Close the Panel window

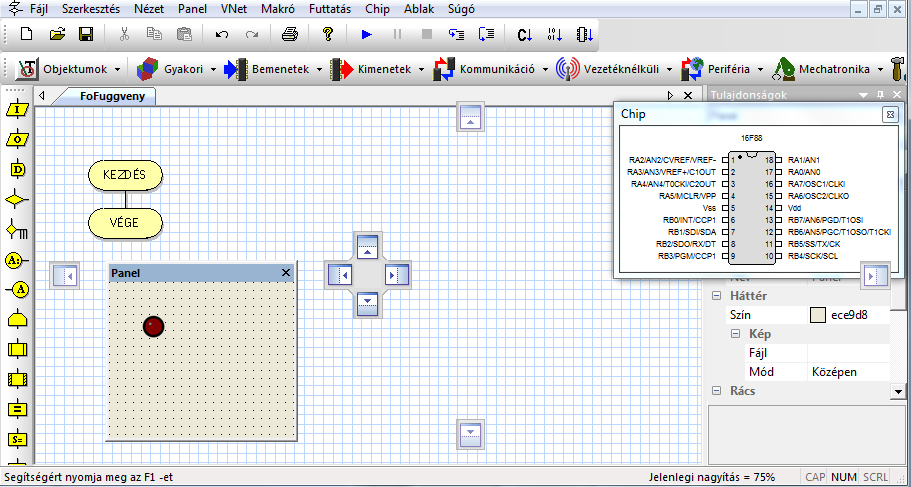(x=286, y=273)
